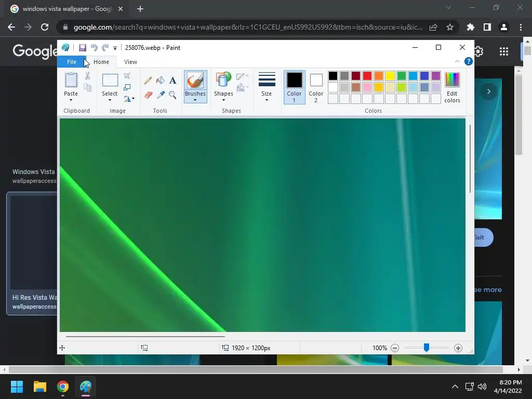Reload the page in Chrome

click(x=45, y=27)
